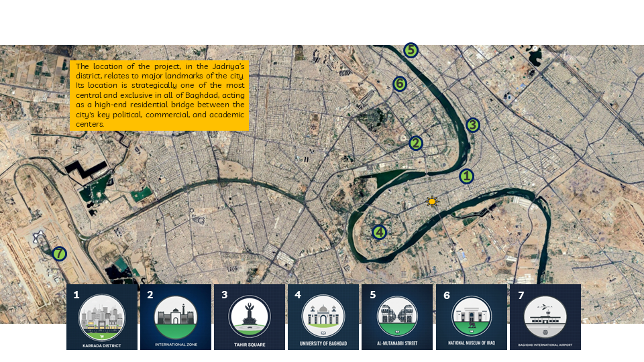Viewport: 644px width, 362px height.
Task: Select the Al-Mutanabbi Street card
Action: pos(397,317)
